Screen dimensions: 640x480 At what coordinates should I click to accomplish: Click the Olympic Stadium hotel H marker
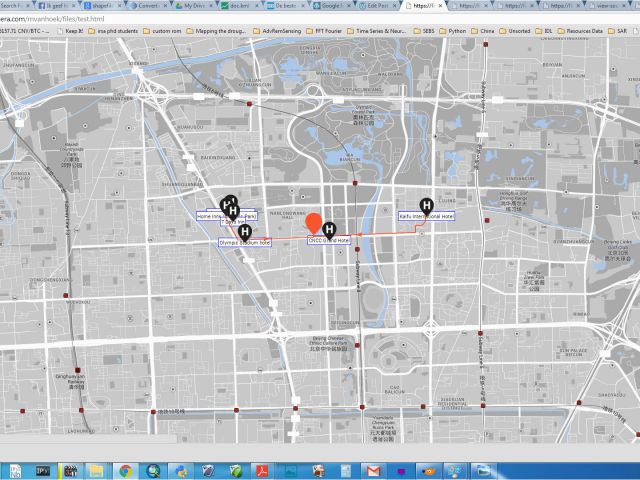tap(244, 233)
